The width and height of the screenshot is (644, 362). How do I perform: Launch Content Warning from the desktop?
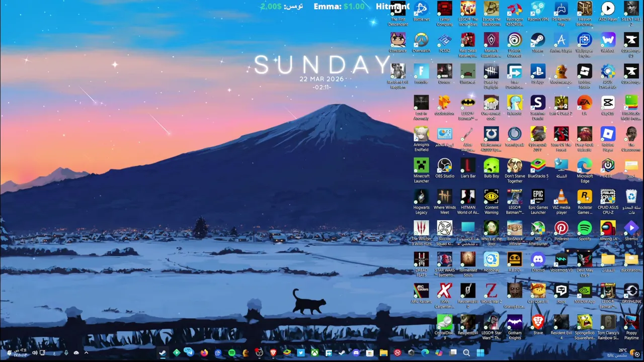click(491, 202)
